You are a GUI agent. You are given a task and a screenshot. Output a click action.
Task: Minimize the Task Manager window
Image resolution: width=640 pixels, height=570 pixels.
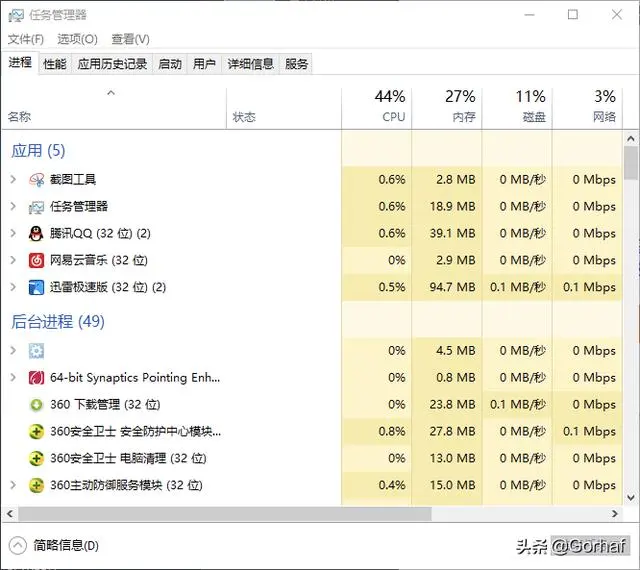529,15
